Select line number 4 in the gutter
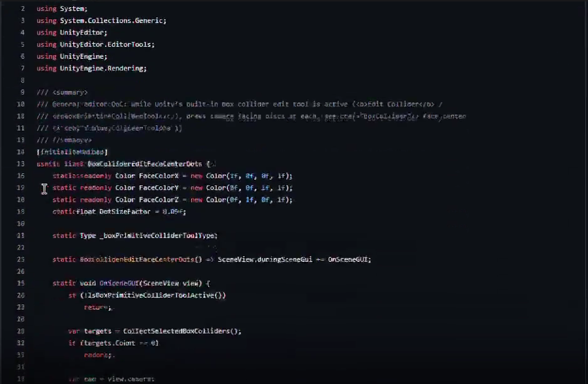 (x=23, y=33)
